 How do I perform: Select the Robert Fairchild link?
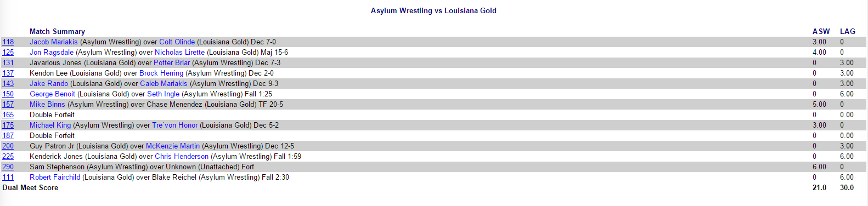(55, 177)
